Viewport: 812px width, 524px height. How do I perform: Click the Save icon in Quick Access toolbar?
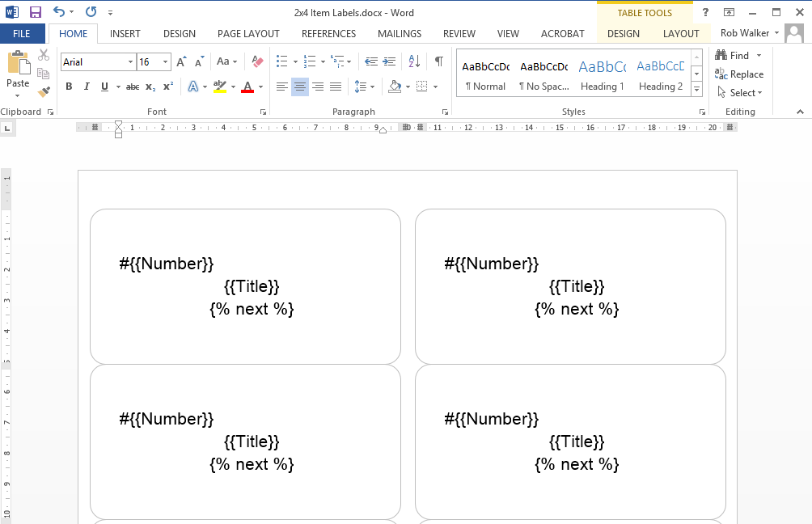(35, 12)
